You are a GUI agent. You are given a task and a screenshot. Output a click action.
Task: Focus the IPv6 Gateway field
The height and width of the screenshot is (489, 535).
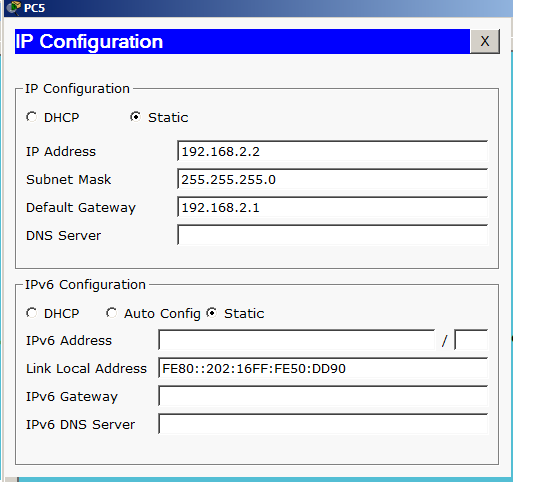[323, 396]
